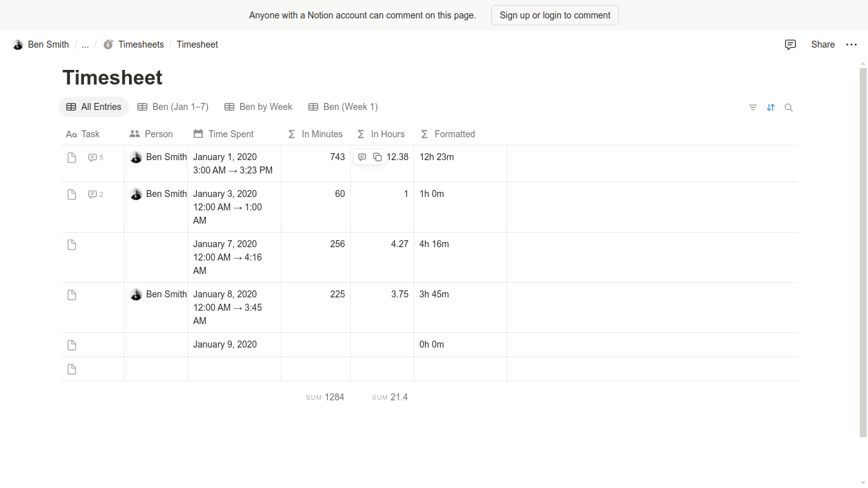Image resolution: width=868 pixels, height=488 pixels.
Task: Open the page comments icon in top bar
Action: (790, 44)
